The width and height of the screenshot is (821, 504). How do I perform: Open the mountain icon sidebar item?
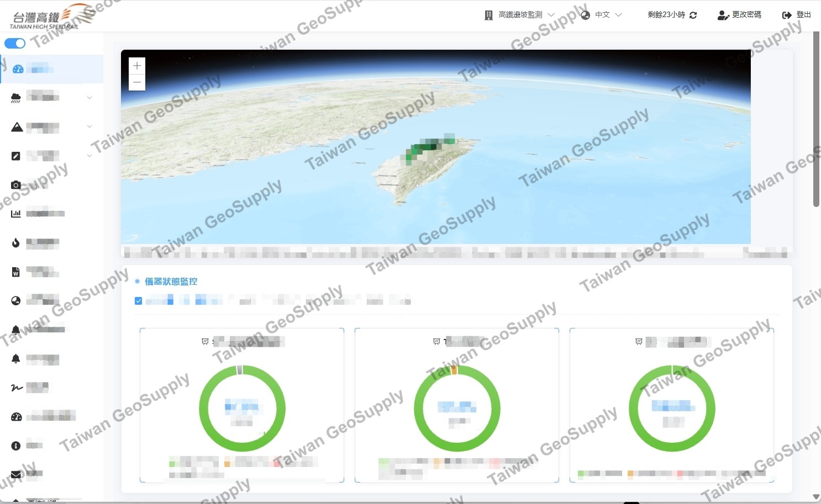[x=51, y=127]
